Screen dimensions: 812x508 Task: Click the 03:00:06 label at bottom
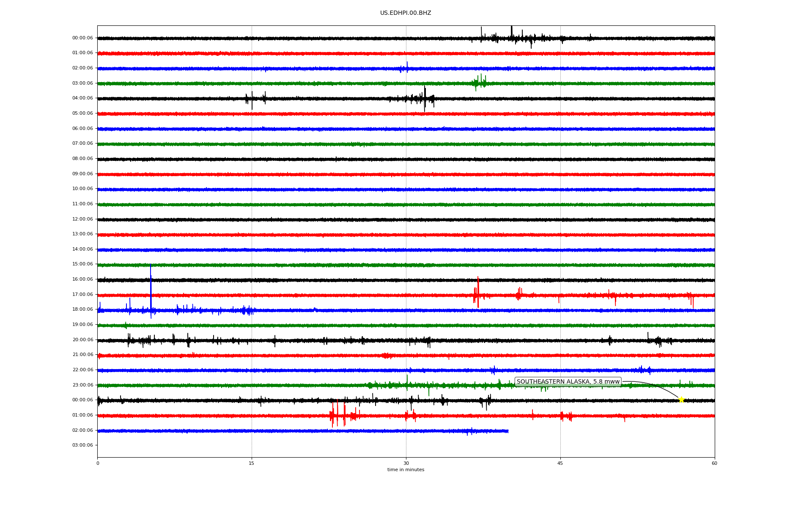click(x=82, y=445)
